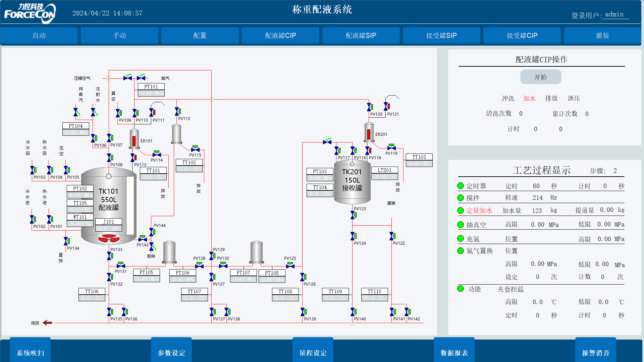This screenshot has width=644, height=362.
Task: Toggle the 抽真空 status indicator
Action: coord(461,225)
